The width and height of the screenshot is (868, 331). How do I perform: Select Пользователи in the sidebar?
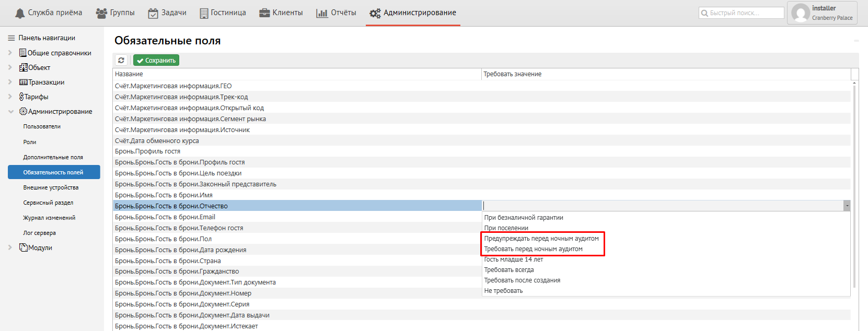42,126
